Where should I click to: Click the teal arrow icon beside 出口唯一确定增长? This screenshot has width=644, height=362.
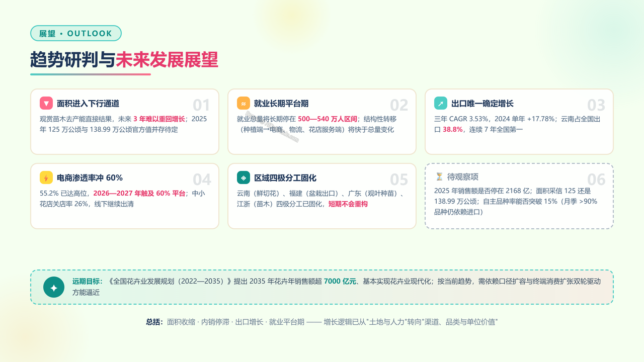[x=441, y=104]
